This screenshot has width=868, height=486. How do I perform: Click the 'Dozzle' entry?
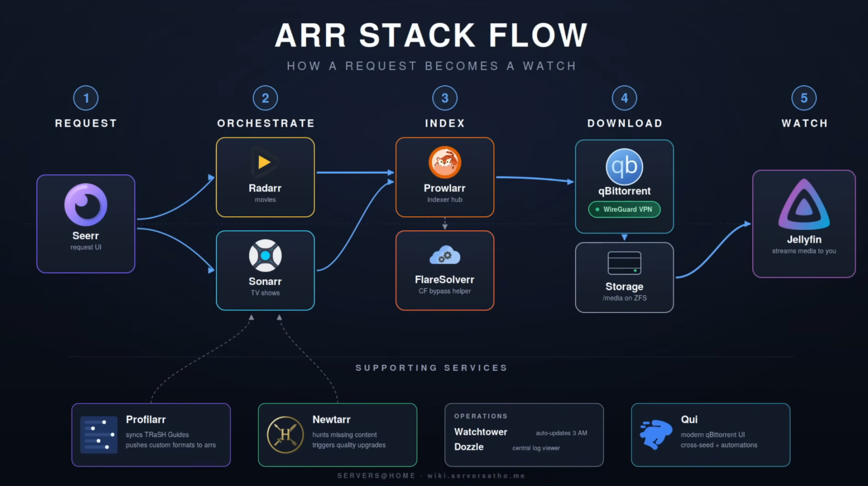pyautogui.click(x=469, y=447)
